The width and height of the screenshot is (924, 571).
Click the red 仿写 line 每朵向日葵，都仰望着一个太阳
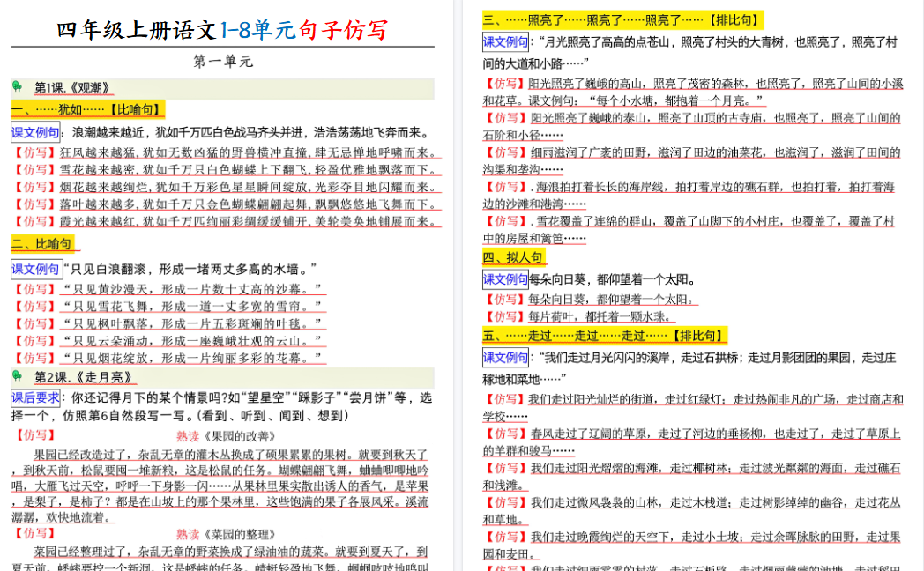[591, 300]
